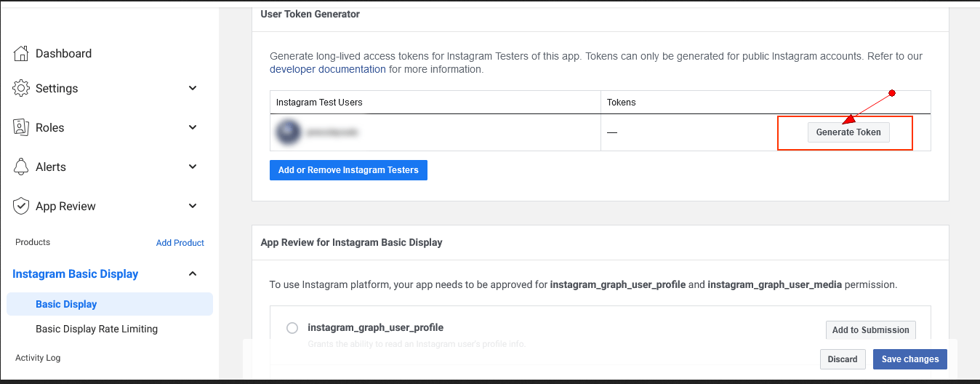Click the Settings gear icon

(22, 88)
